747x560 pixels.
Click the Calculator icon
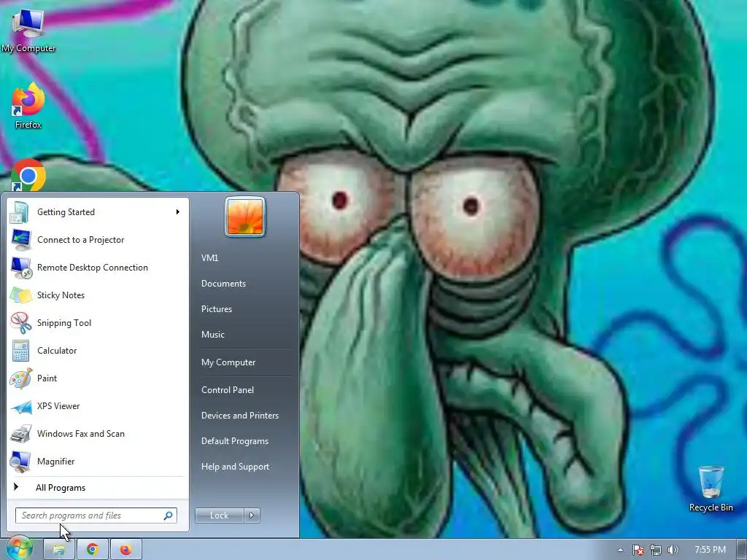pos(20,351)
